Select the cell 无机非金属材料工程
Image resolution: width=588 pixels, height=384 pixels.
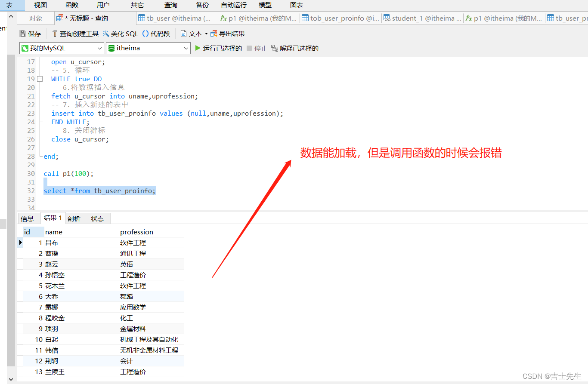pos(152,350)
